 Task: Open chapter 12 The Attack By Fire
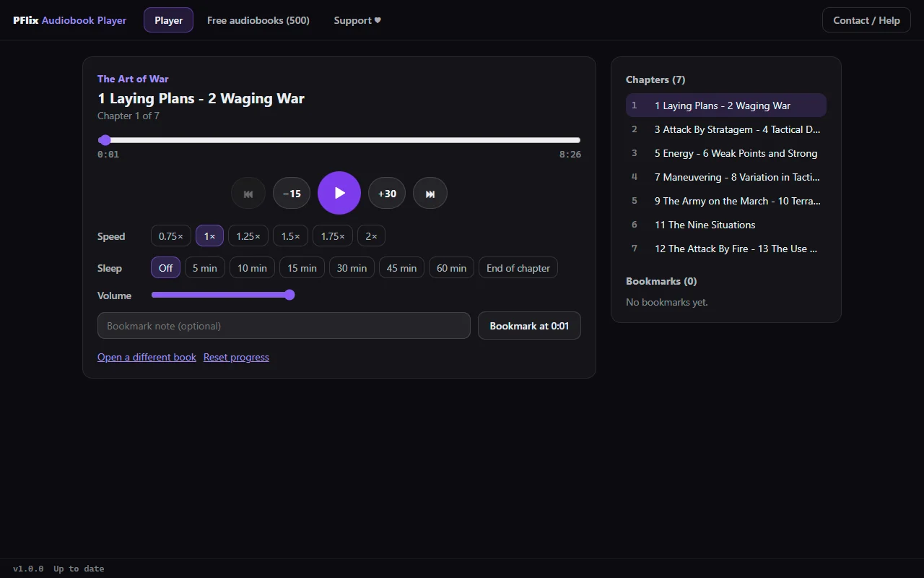(x=726, y=249)
